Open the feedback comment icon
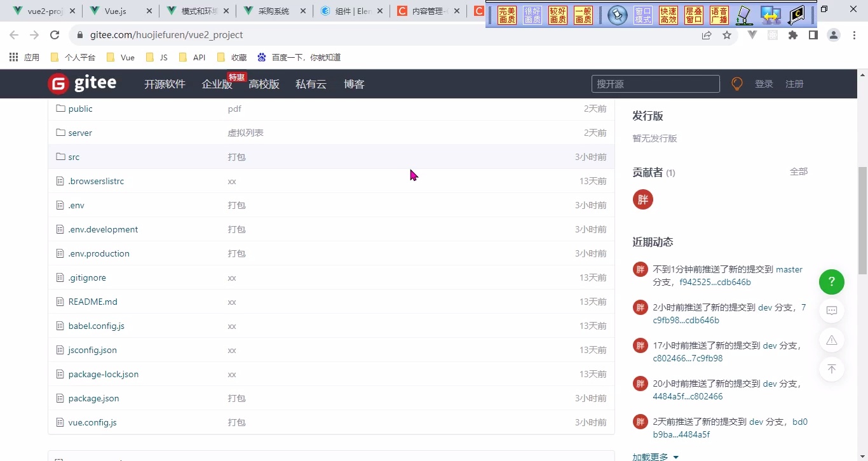Image resolution: width=868 pixels, height=461 pixels. (831, 311)
